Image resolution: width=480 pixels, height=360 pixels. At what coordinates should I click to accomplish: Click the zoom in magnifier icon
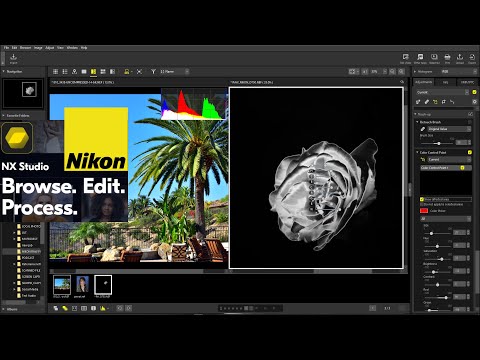pos(401,72)
